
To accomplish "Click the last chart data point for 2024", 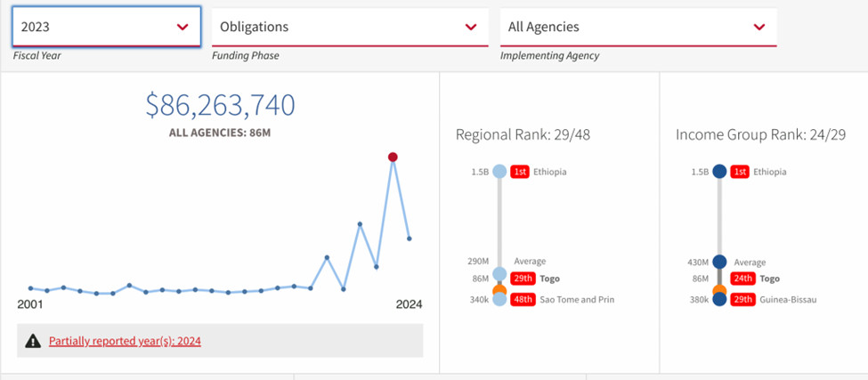I will (x=410, y=239).
